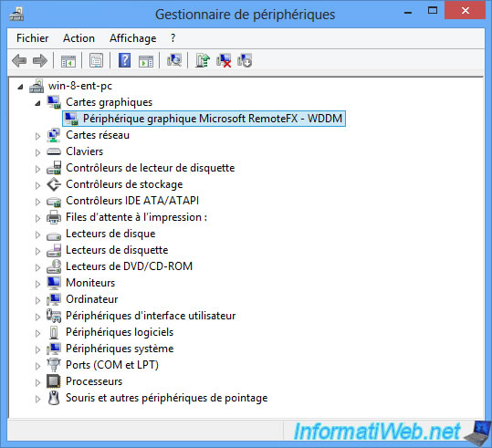Viewport: 492px width, 448px height.
Task: Open the Affichage menu
Action: (132, 38)
